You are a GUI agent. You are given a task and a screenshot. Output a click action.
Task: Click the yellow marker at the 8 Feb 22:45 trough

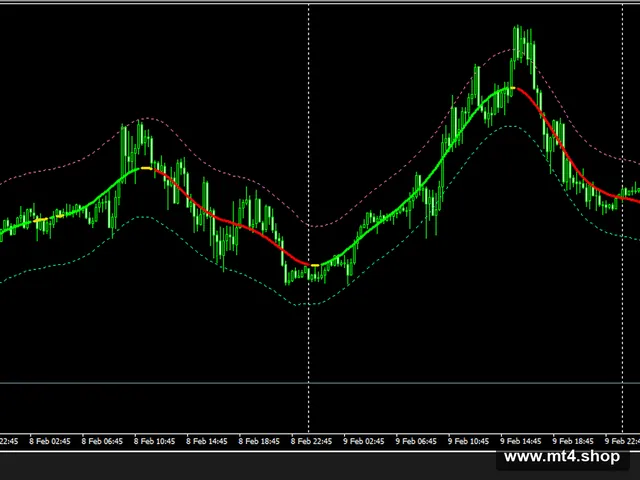(x=315, y=265)
